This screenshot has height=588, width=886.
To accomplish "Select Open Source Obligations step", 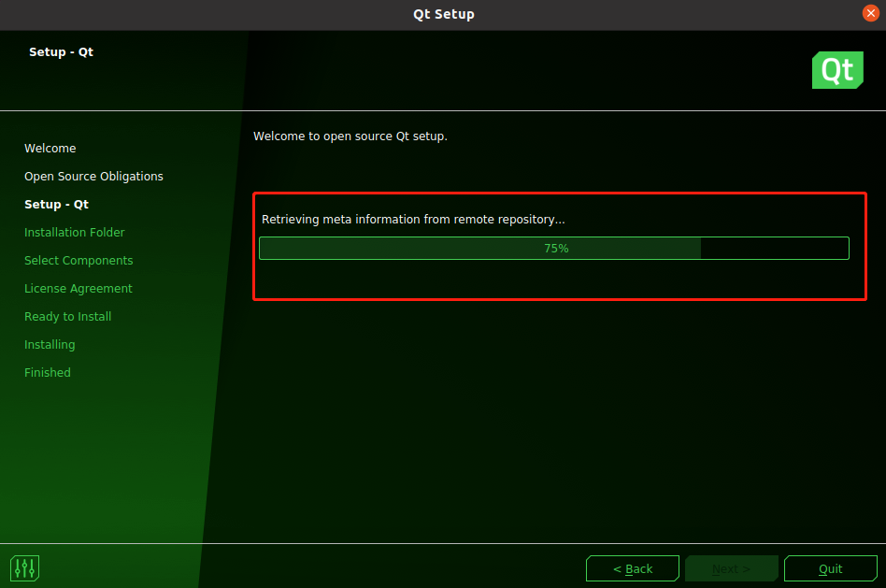I will tap(93, 177).
